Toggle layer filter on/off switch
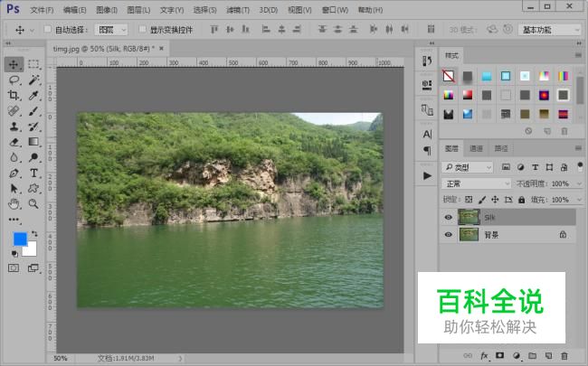Image resolution: width=588 pixels, height=366 pixels. [x=580, y=166]
